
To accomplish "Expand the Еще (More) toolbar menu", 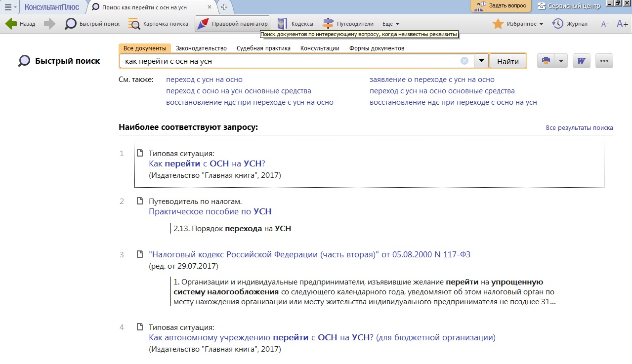I will [x=391, y=24].
